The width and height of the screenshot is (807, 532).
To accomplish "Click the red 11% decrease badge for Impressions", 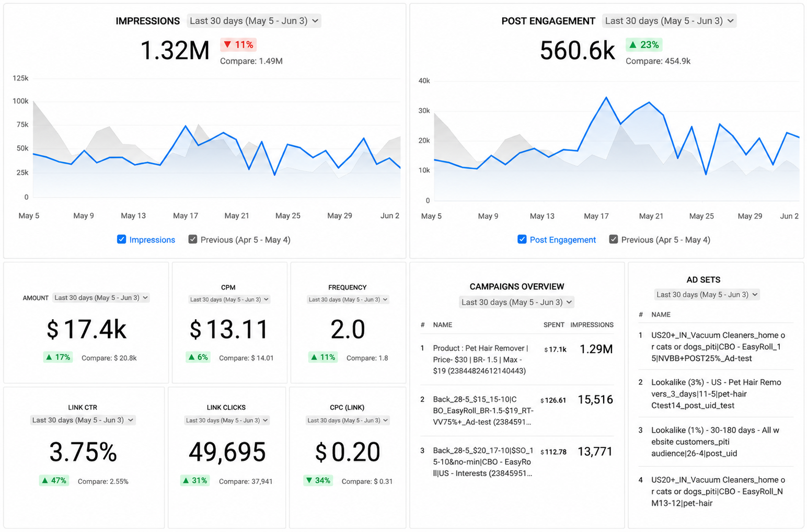I will [x=238, y=45].
